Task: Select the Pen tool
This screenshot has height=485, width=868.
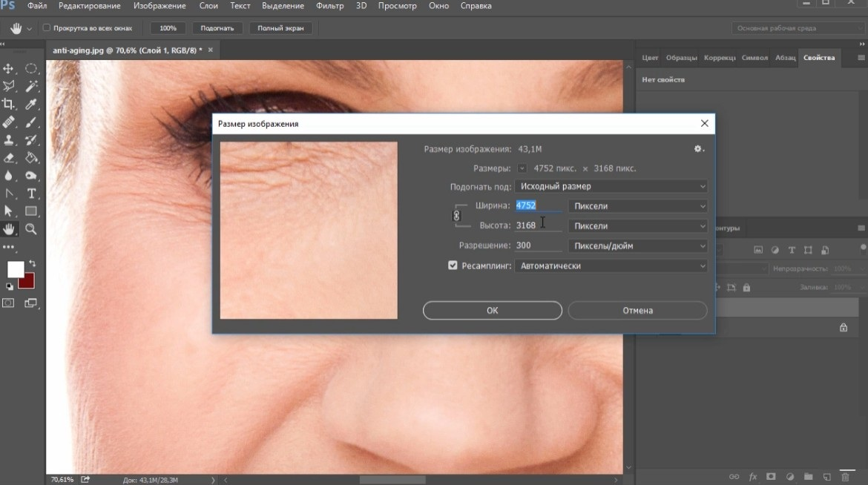Action: tap(8, 194)
